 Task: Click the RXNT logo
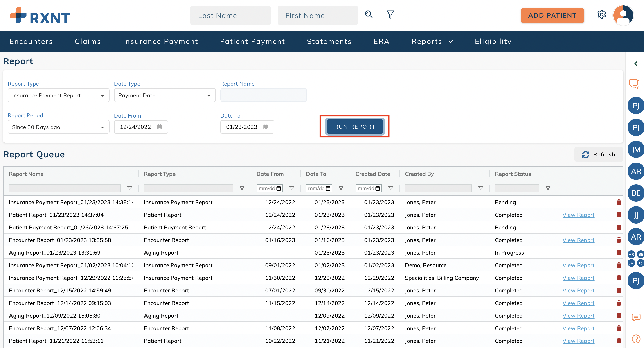point(40,16)
